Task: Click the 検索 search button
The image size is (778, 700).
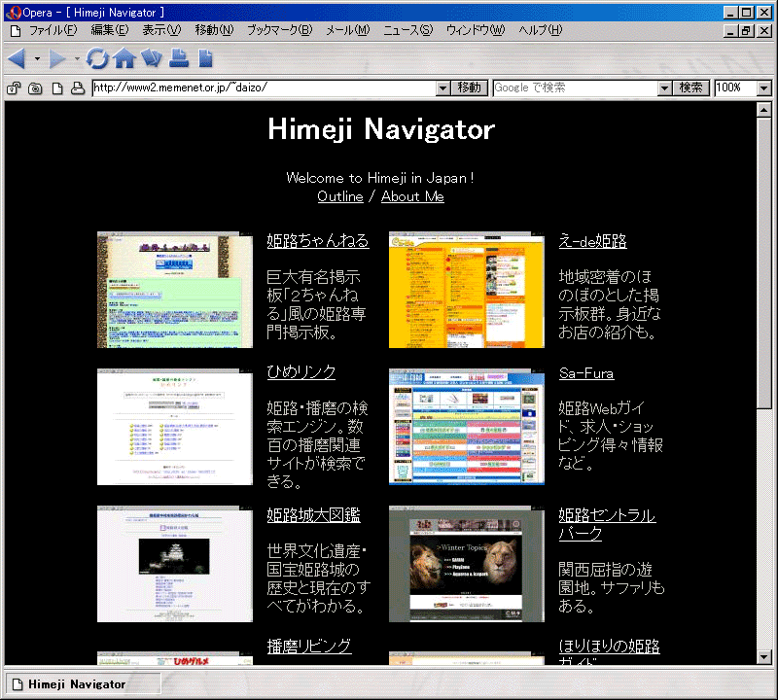Action: pyautogui.click(x=690, y=88)
